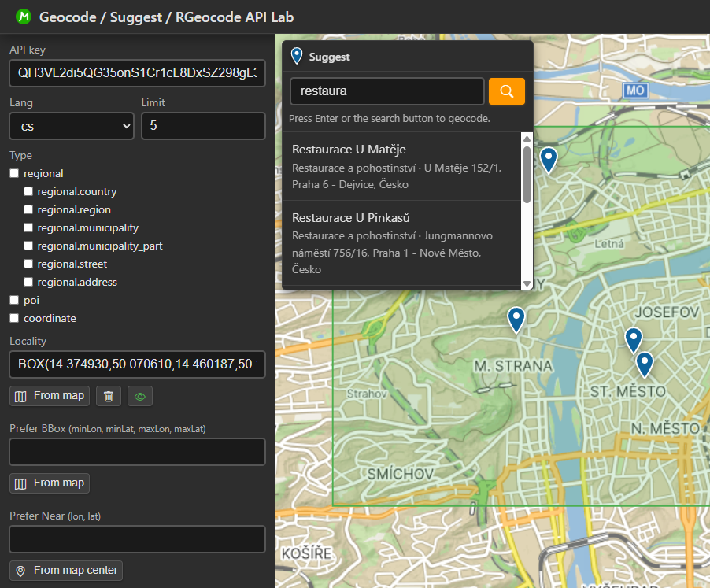
Task: Click scroll-up arrow of suggestion list
Action: pyautogui.click(x=527, y=139)
